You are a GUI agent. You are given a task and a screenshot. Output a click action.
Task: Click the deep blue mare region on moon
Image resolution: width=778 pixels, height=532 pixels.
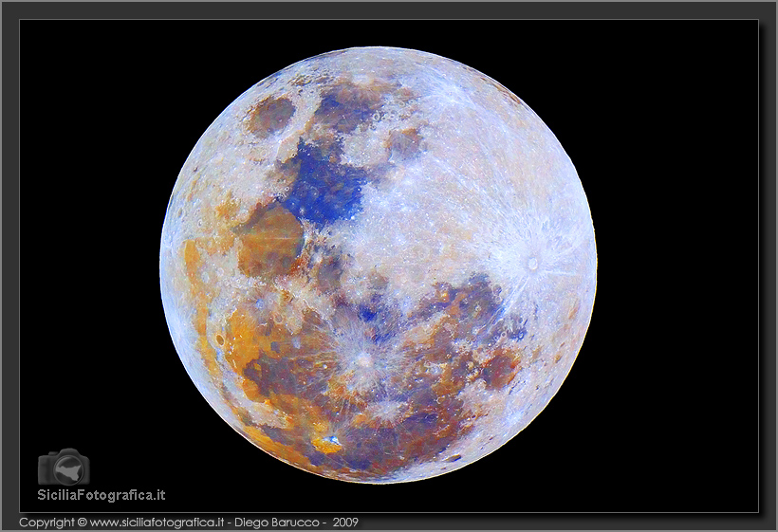323,185
